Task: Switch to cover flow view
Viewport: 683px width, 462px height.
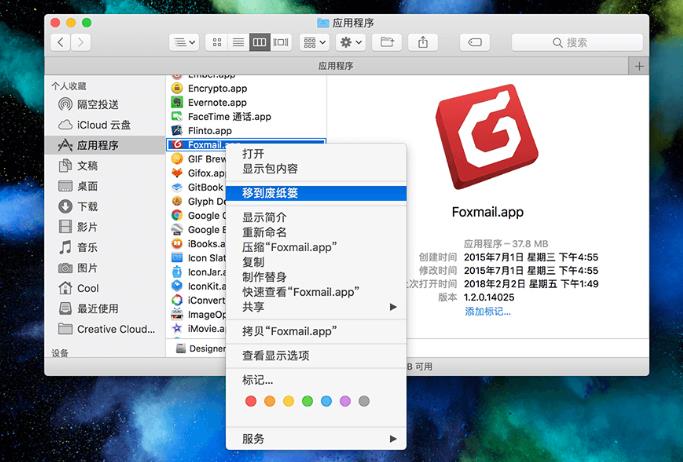Action: coord(281,42)
